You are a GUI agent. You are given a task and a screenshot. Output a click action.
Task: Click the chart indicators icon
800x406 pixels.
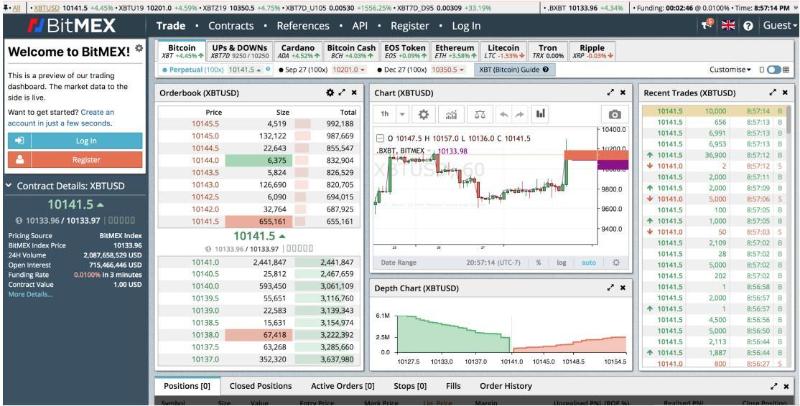tap(451, 115)
